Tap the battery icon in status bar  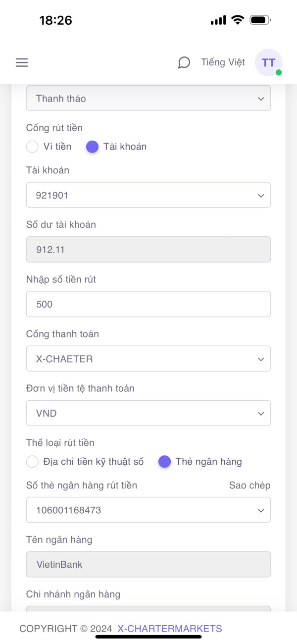[x=260, y=20]
